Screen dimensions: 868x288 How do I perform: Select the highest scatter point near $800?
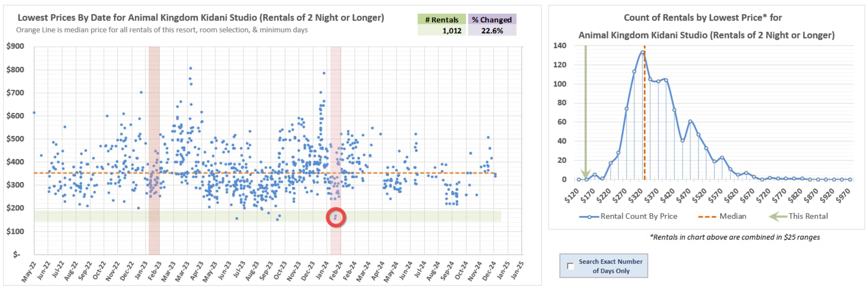190,69
